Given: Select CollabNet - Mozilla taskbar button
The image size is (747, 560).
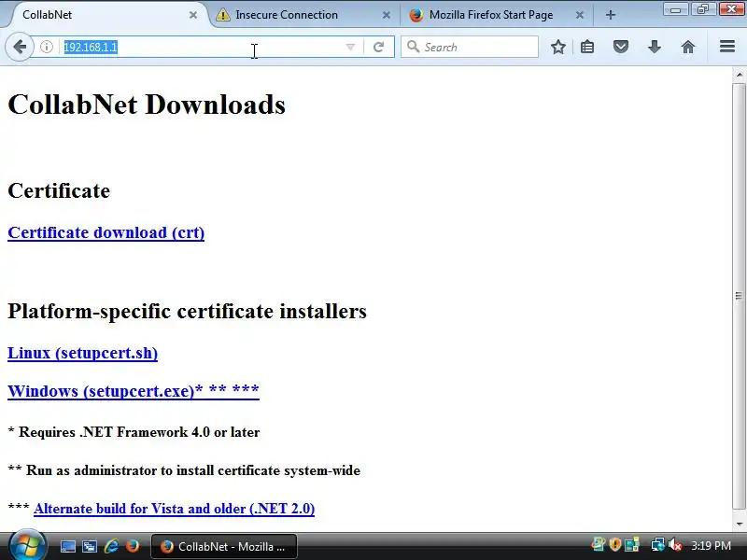Looking at the screenshot, I should point(224,546).
